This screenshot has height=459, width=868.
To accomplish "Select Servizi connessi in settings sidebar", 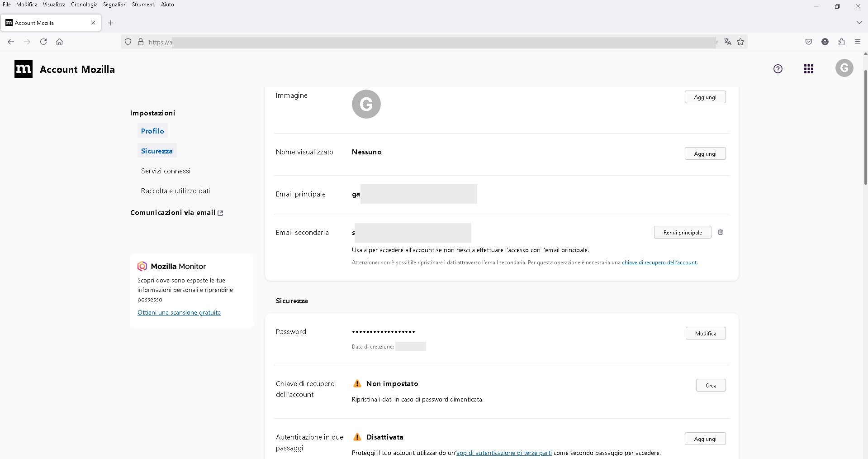I will [166, 171].
